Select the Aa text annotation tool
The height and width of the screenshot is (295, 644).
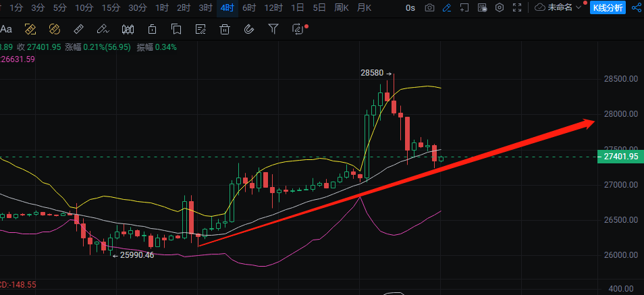(6, 29)
